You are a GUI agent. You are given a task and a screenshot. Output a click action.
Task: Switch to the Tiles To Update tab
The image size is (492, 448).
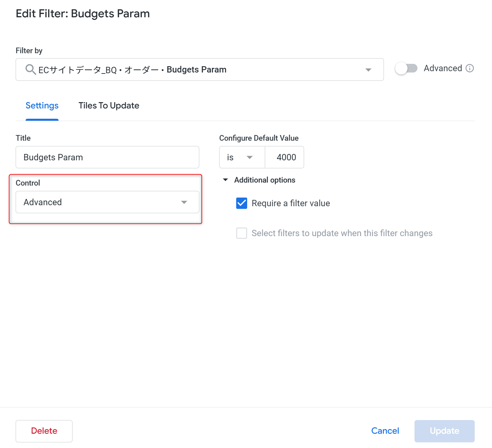click(x=109, y=105)
